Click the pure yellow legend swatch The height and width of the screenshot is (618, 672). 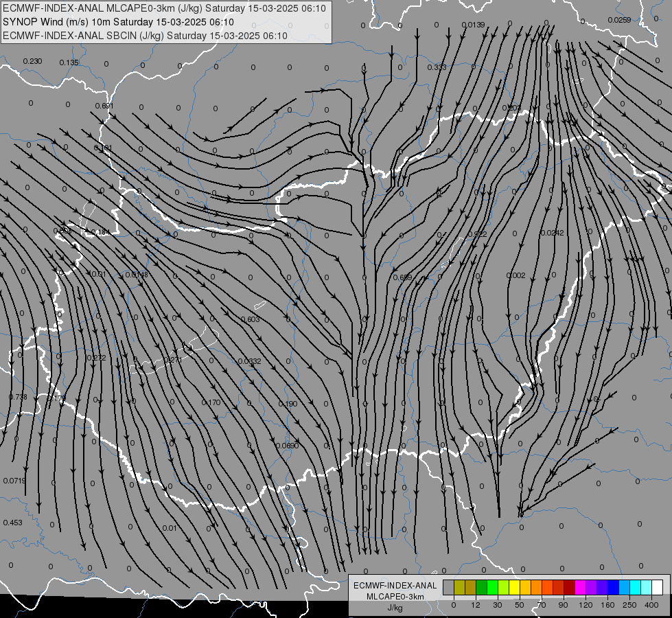515,588
